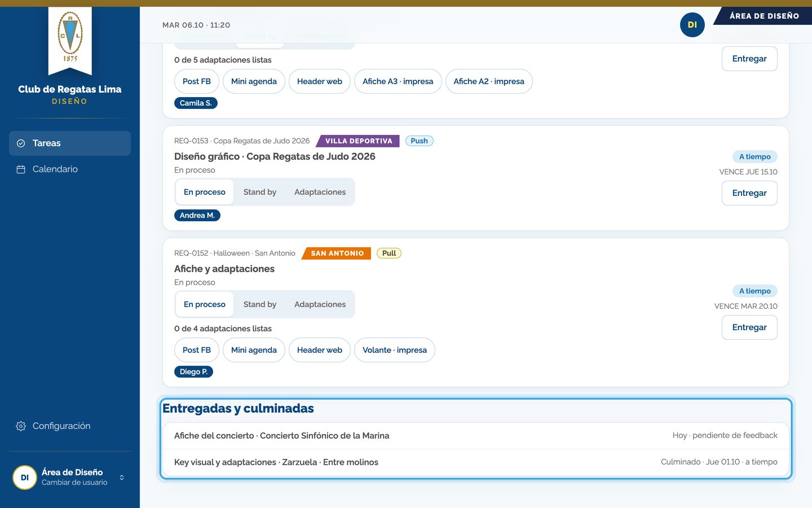Screen dimensions: 812x508
Task: Select Adaptaciones for Copa Regatas de Judo
Action: (320, 192)
